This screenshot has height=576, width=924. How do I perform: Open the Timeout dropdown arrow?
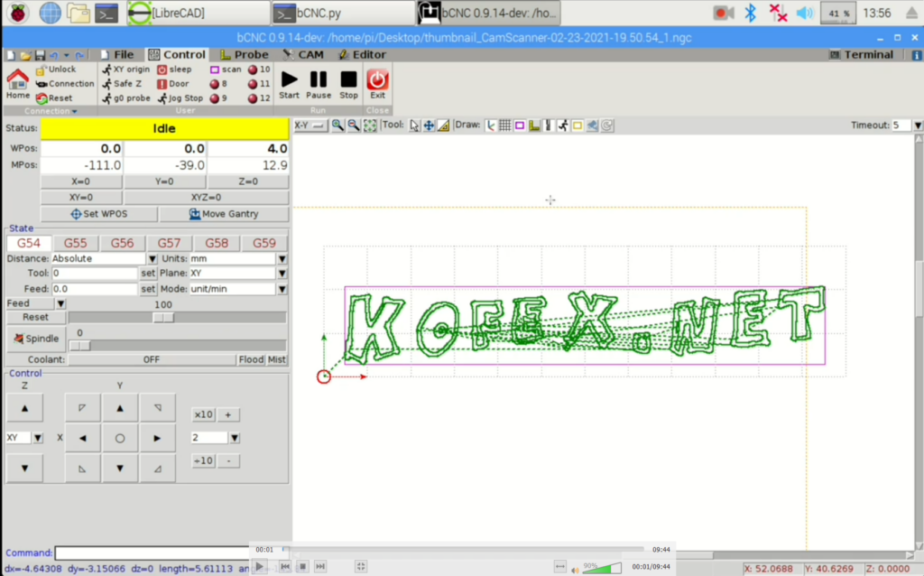click(918, 125)
